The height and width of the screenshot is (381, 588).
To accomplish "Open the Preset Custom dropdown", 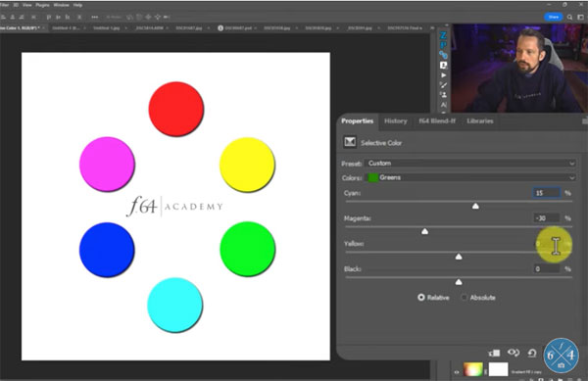I will pyautogui.click(x=470, y=164).
